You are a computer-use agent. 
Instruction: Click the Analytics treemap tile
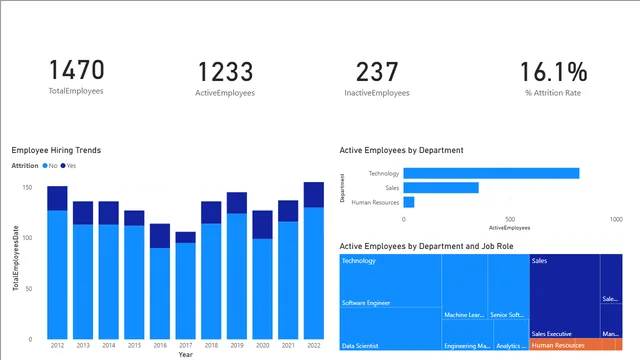[511, 335]
